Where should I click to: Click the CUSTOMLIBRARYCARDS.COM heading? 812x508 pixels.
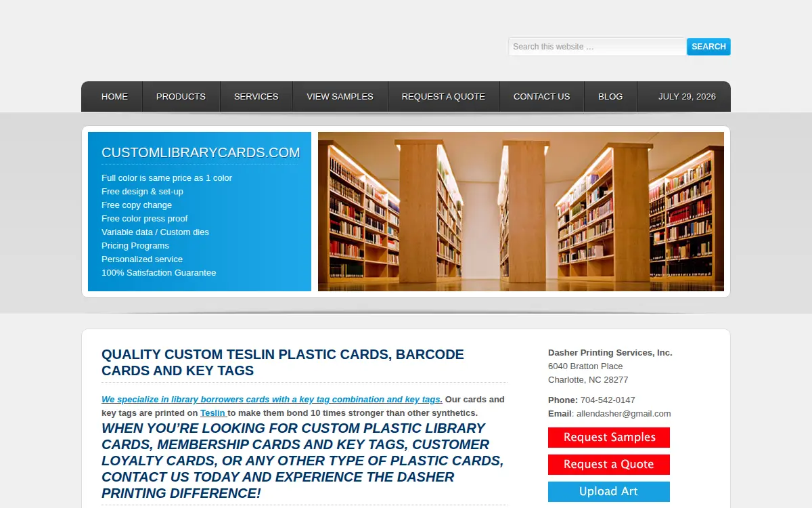200,153
